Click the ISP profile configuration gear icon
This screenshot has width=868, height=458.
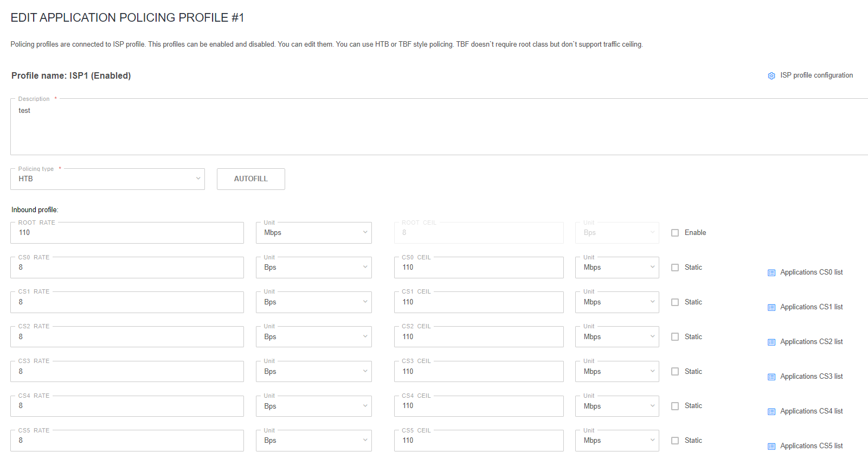771,76
